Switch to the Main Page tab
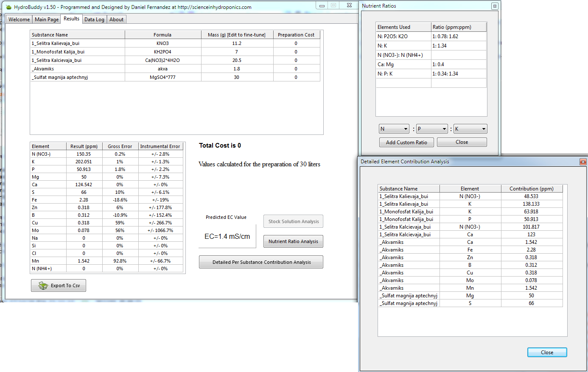 click(x=47, y=20)
